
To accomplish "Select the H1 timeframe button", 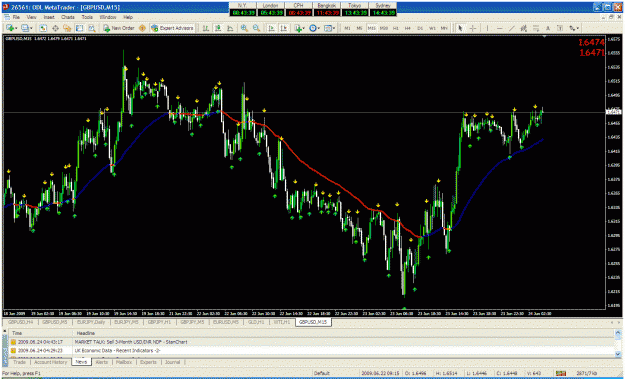I will pyautogui.click(x=396, y=28).
